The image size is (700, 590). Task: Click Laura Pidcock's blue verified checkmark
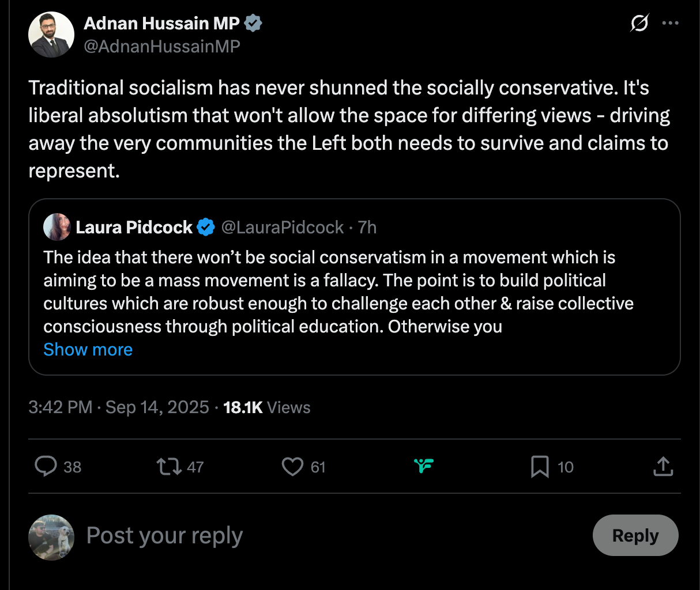pyautogui.click(x=206, y=228)
